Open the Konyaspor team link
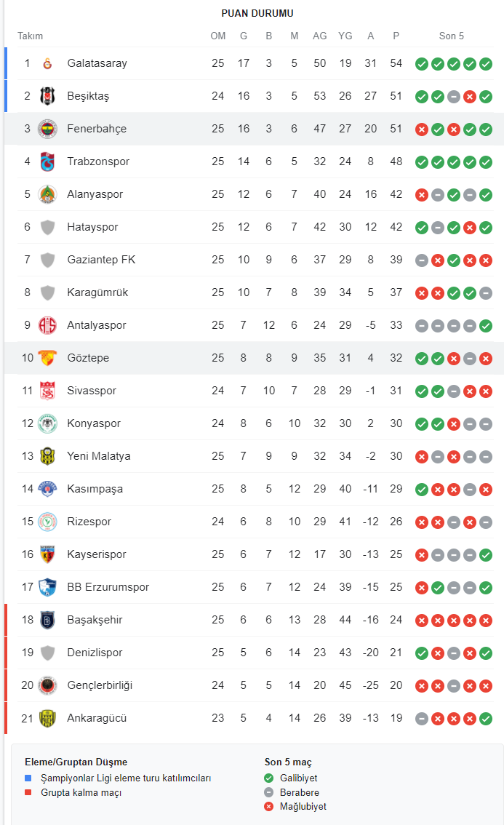The image size is (504, 825). point(94,423)
